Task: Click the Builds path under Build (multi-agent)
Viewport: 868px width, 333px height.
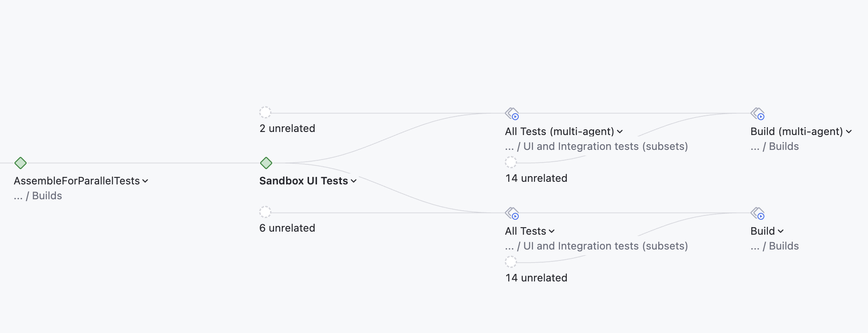Action: (x=784, y=146)
